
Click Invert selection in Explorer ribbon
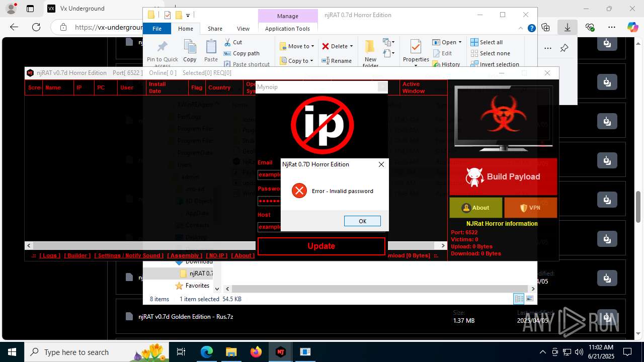[x=495, y=64]
